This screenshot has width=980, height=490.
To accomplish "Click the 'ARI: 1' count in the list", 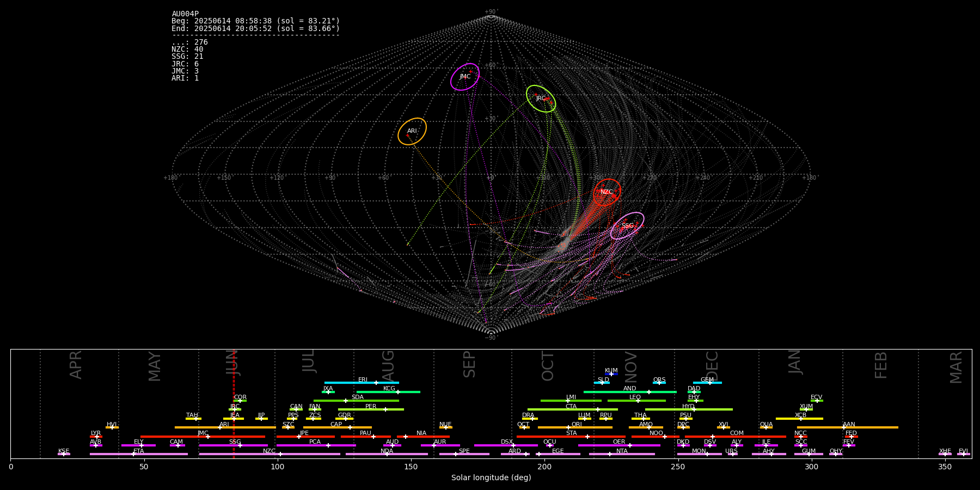I will click(185, 78).
